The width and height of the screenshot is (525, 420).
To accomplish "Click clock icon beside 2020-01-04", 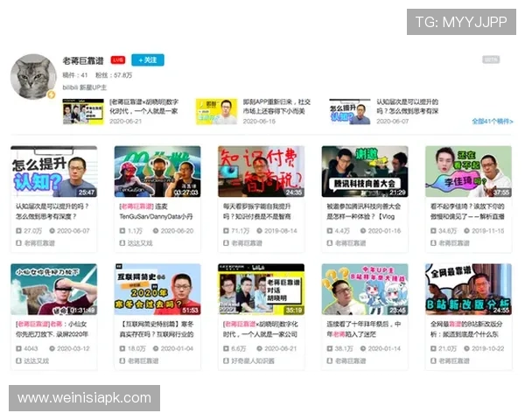I will pos(156,348).
